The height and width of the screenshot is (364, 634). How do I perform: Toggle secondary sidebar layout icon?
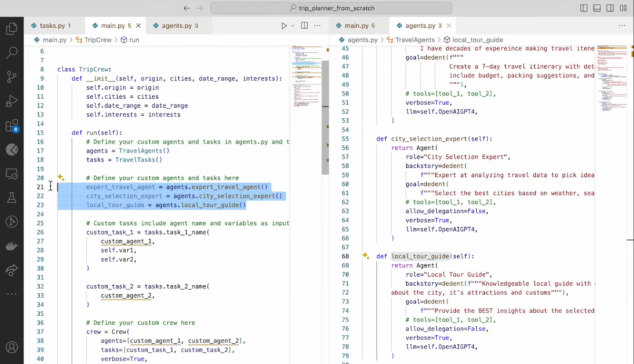click(x=610, y=8)
